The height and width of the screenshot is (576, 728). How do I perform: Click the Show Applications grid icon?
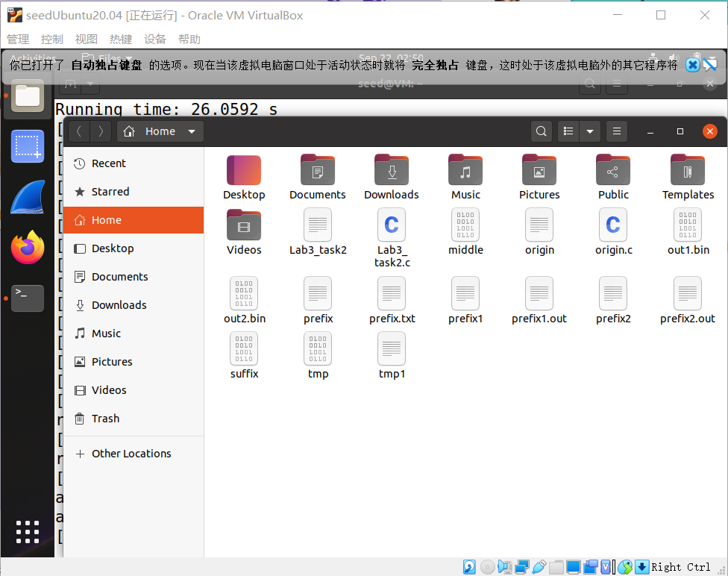pos(28,532)
